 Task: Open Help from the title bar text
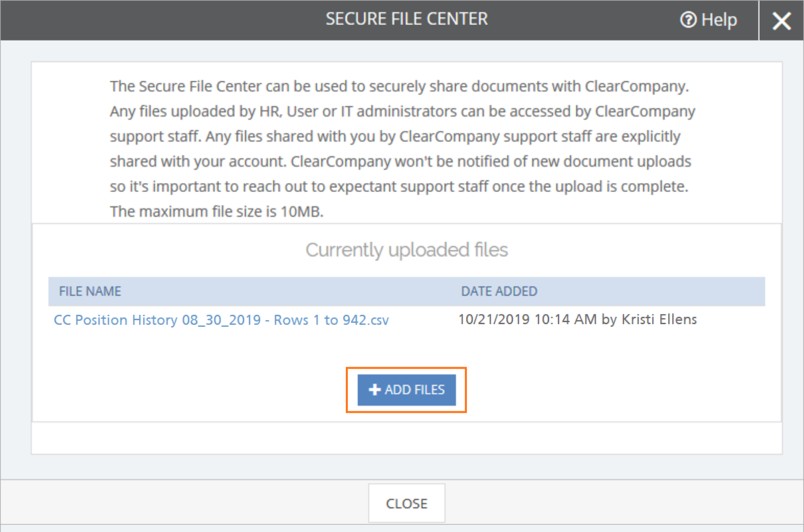click(719, 21)
